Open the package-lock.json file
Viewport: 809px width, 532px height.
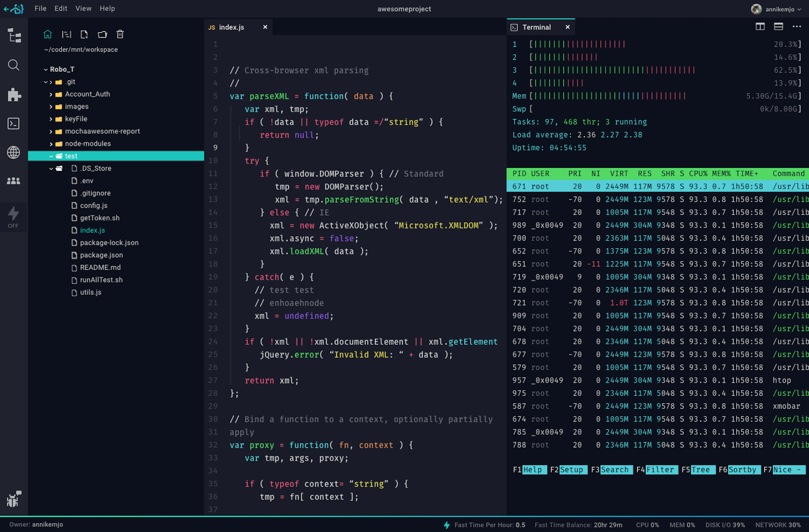coord(109,243)
